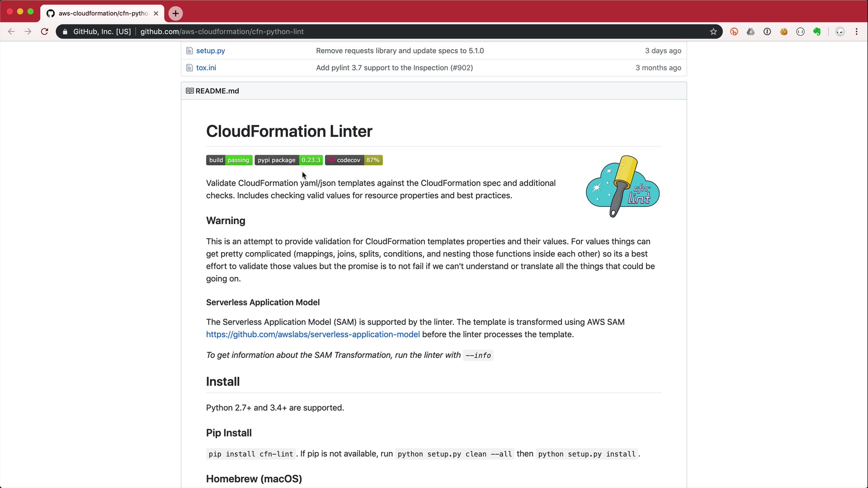This screenshot has height=488, width=868.
Task: Open Chrome's three-dot menu
Action: [857, 32]
